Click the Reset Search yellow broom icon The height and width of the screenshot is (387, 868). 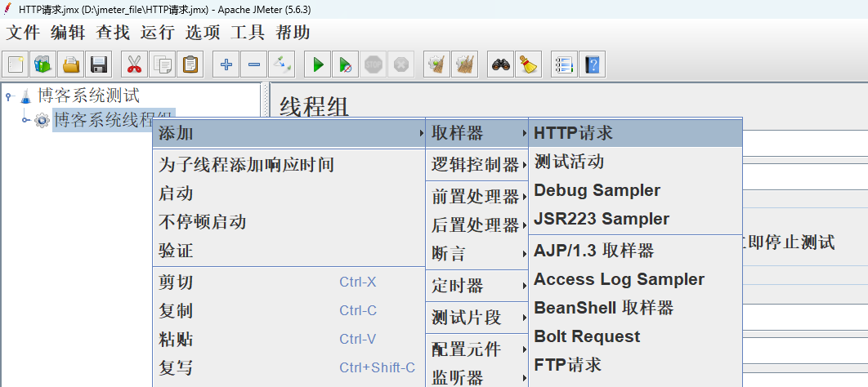528,64
